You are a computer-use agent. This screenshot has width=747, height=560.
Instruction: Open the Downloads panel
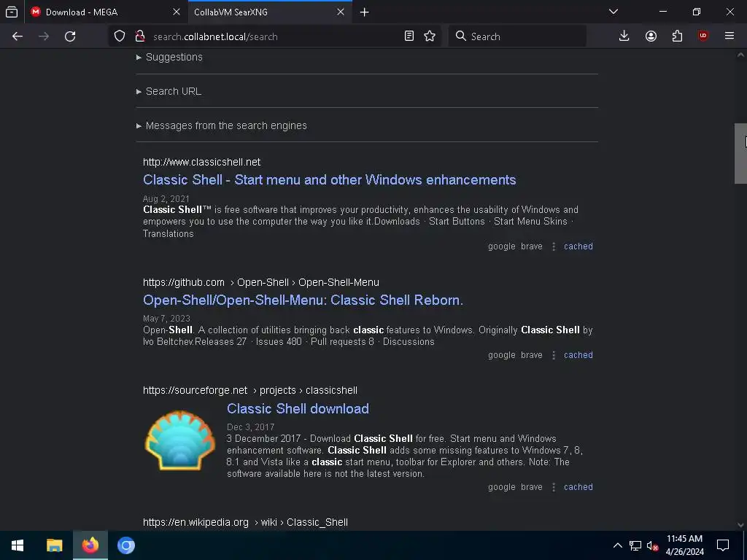(x=624, y=36)
